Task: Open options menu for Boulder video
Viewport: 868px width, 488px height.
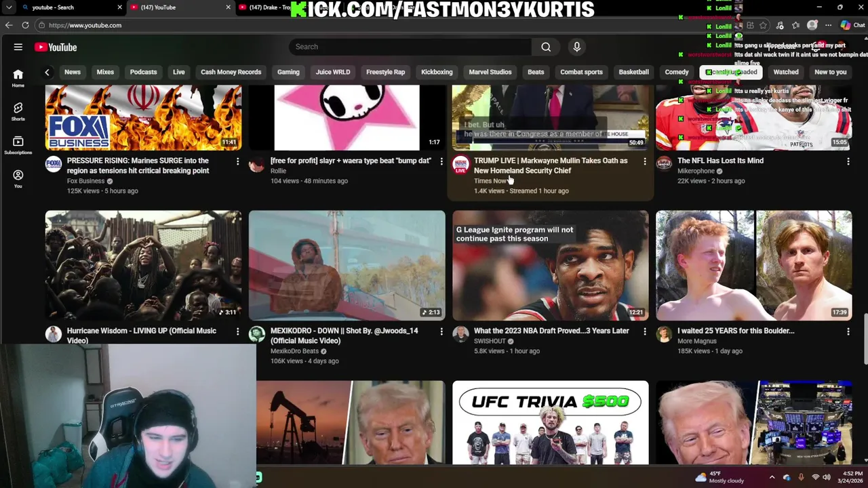Action: point(848,331)
